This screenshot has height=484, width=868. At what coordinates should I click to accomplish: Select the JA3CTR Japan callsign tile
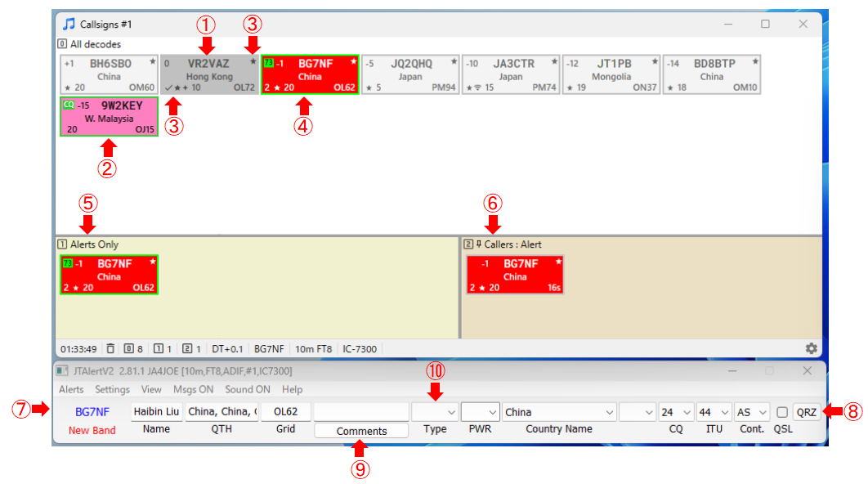(x=511, y=74)
